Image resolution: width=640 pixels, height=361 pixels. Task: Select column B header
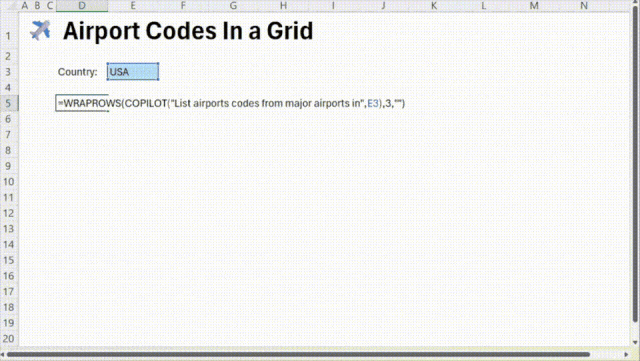tap(37, 6)
